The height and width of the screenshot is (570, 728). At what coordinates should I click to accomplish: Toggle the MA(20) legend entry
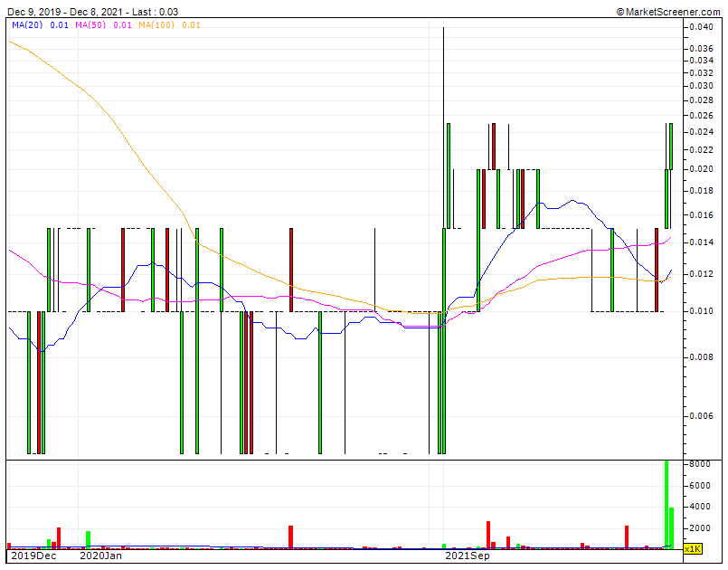pos(27,28)
